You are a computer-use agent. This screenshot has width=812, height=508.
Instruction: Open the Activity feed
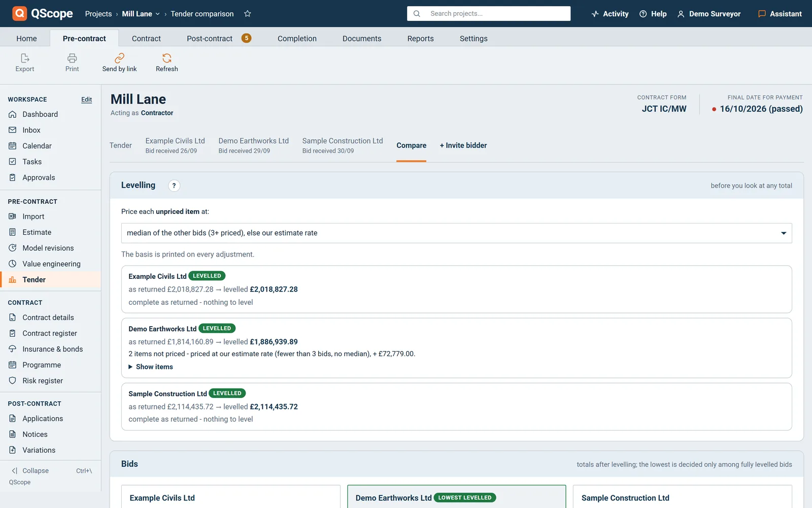coord(610,14)
